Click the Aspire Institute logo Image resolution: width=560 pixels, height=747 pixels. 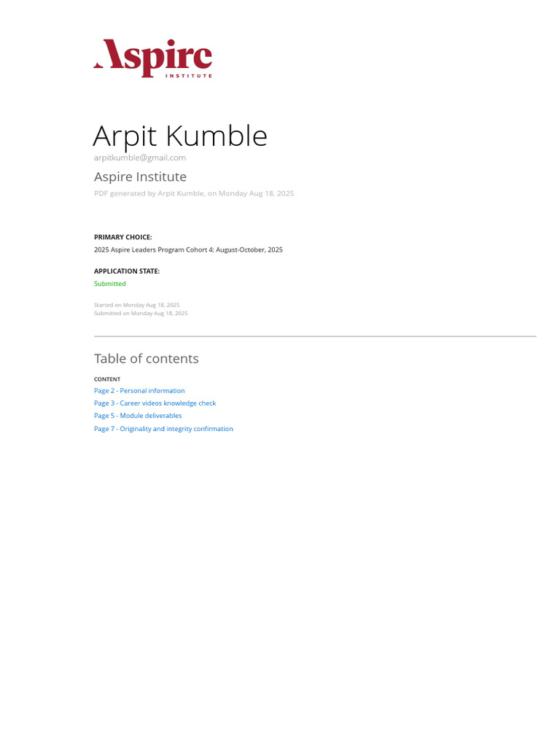click(x=153, y=58)
